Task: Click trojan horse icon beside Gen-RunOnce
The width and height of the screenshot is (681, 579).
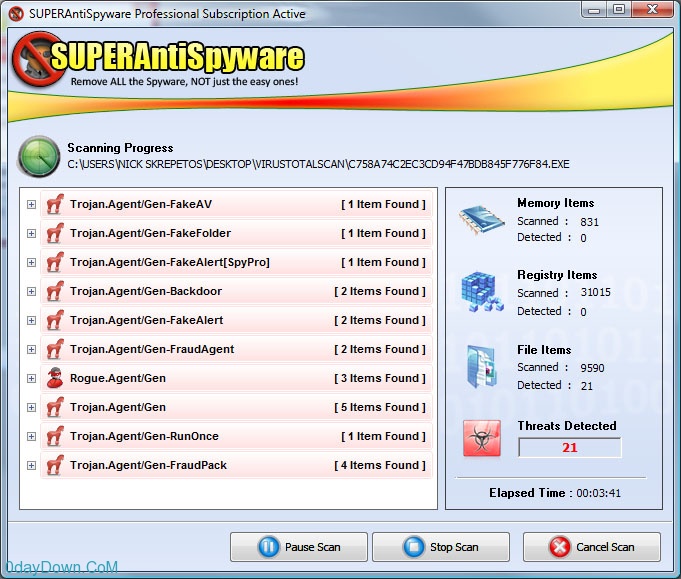Action: click(55, 436)
